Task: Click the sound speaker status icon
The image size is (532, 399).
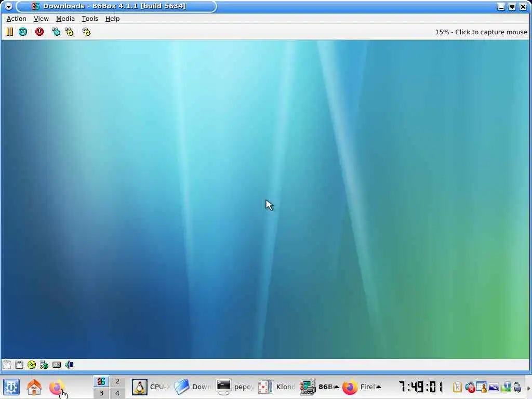Action: (x=69, y=365)
